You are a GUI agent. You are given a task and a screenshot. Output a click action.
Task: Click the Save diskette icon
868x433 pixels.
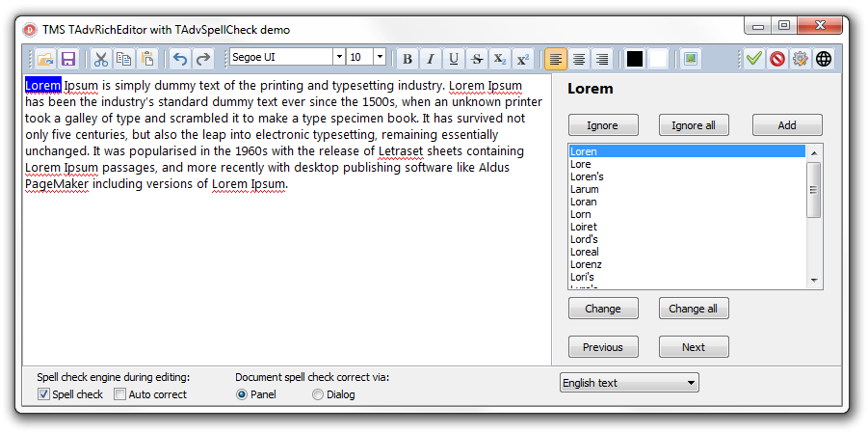[x=68, y=59]
